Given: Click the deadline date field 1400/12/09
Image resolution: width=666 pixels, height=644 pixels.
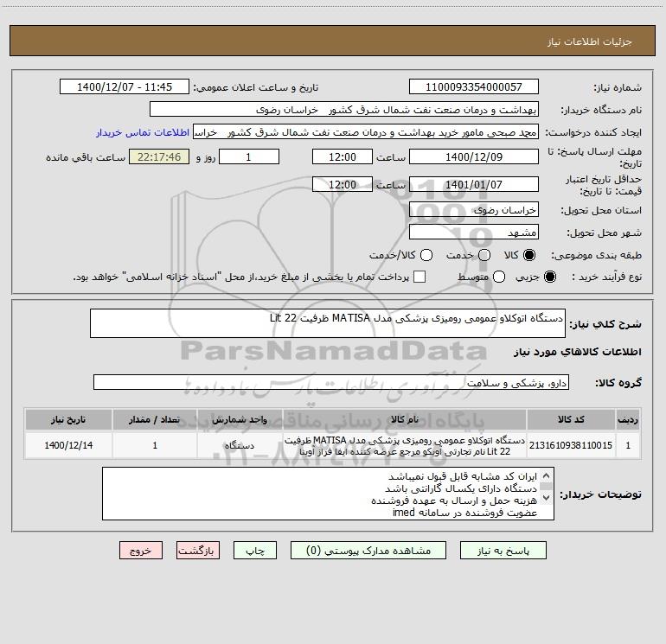Looking at the screenshot, I should 474,156.
